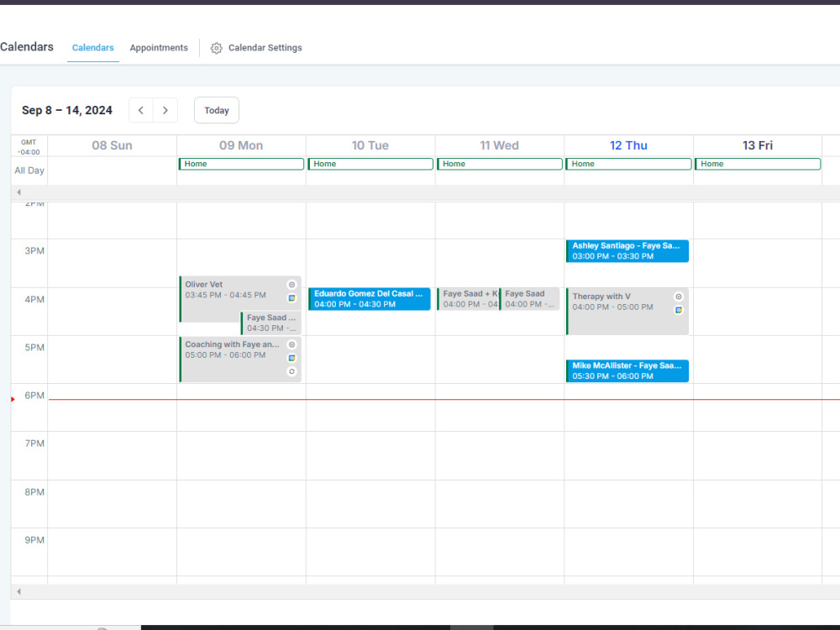The image size is (840, 630).
Task: Click Google Calendar icon on Oliver Vet event
Action: (x=292, y=298)
